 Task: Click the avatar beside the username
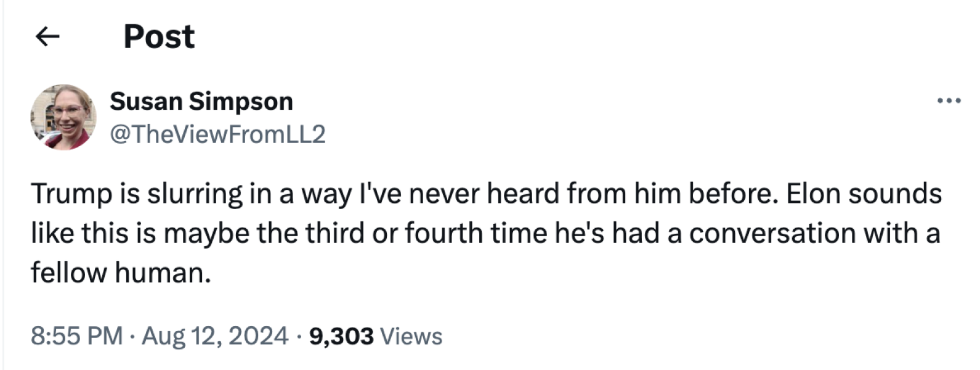tap(63, 118)
